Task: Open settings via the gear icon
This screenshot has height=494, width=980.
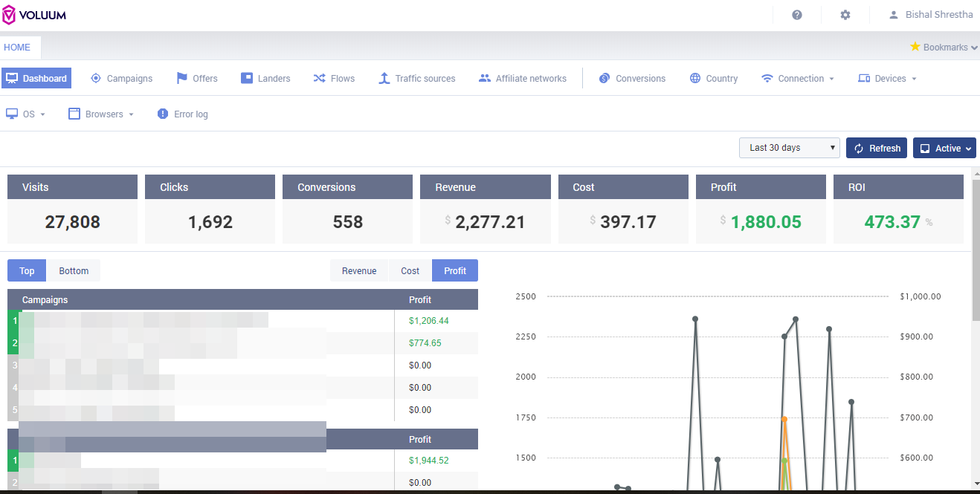Action: point(845,15)
